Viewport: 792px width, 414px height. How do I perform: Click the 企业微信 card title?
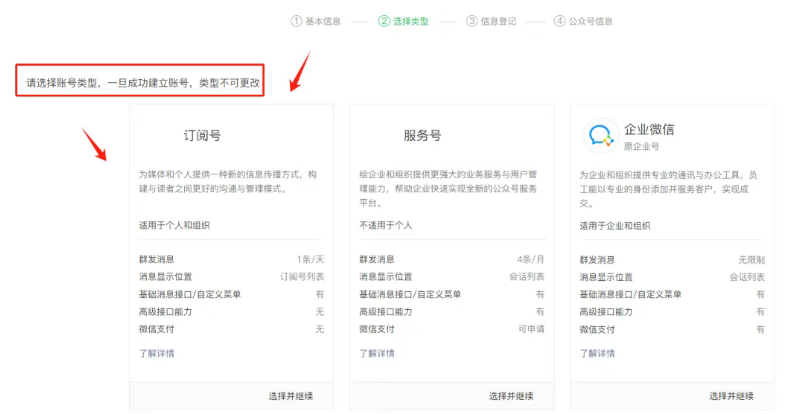[649, 129]
